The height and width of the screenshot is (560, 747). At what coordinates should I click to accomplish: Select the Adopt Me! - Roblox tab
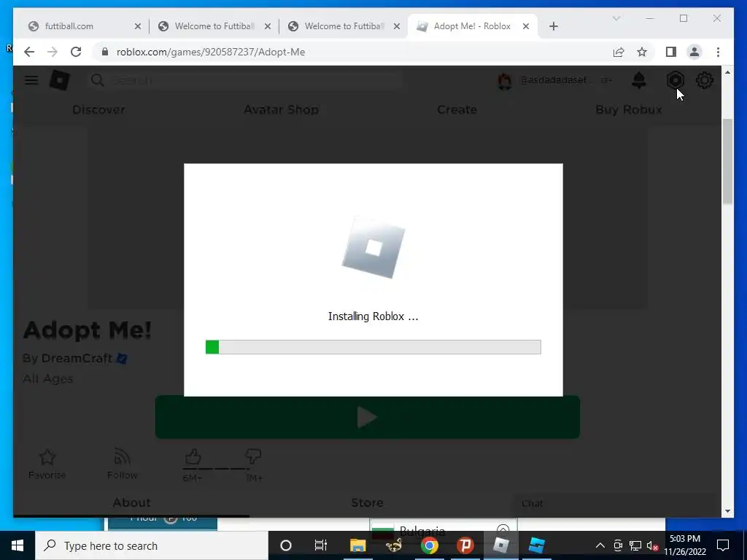coord(473,26)
